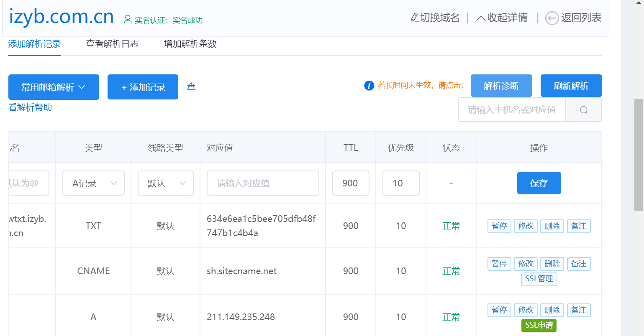Screen dimensions: 644x336
Task: Pause the TXT record using 暂停
Action: click(x=499, y=226)
